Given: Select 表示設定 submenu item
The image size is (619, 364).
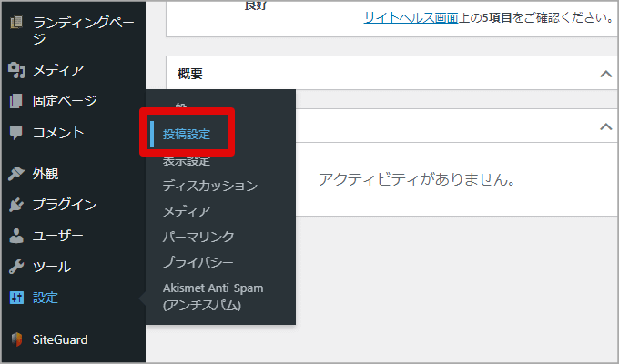Looking at the screenshot, I should coord(187,161).
